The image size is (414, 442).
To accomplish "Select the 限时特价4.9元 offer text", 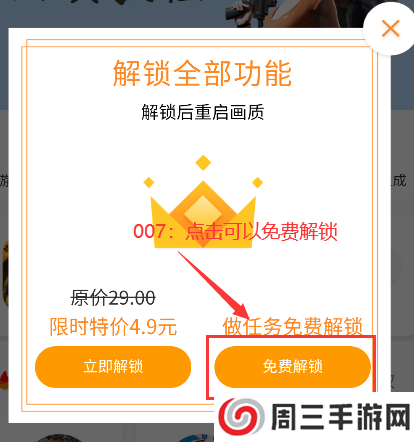I will click(113, 327).
